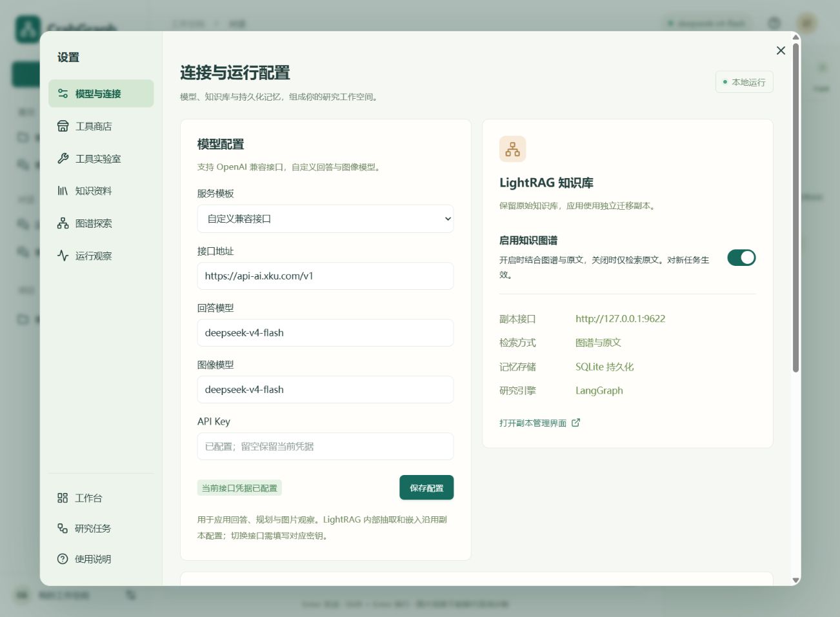Image resolution: width=840 pixels, height=617 pixels.
Task: Click the 当前接口凭据已配置 status tag
Action: coord(239,488)
